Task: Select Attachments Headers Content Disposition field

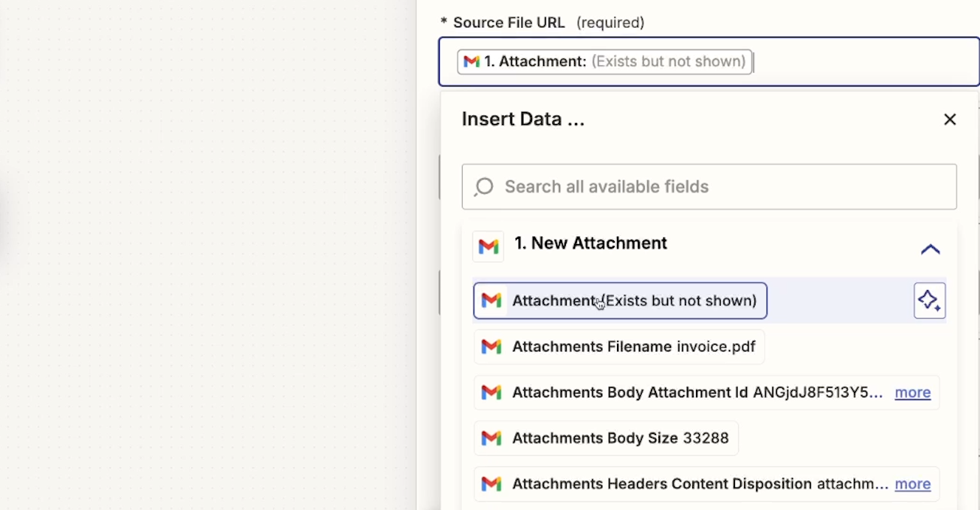Action: click(x=706, y=484)
